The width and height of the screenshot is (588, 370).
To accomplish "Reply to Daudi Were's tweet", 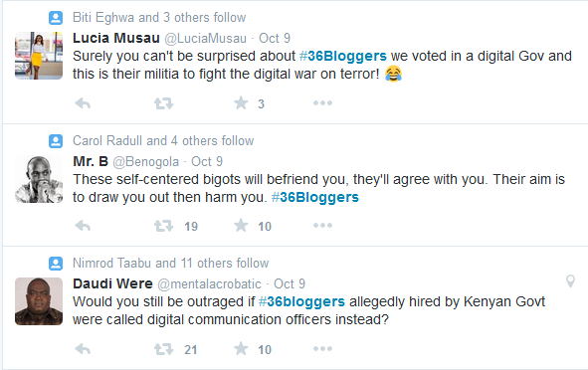I will [83, 349].
